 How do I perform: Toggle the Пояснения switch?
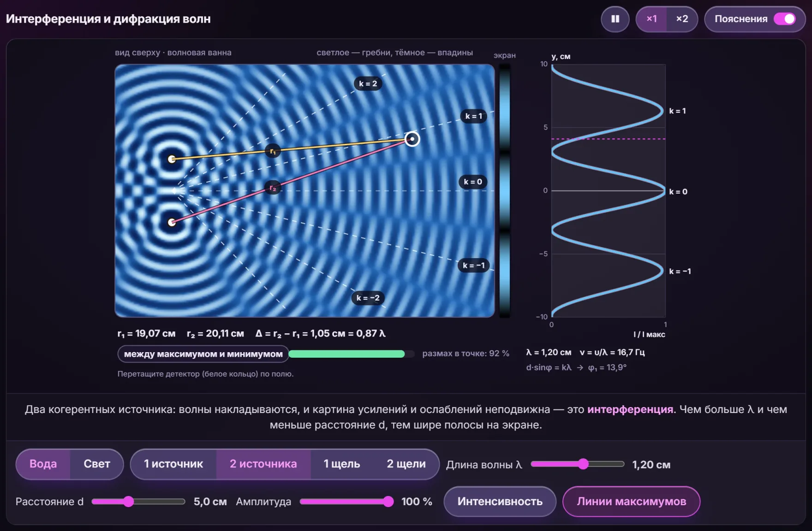coord(784,19)
